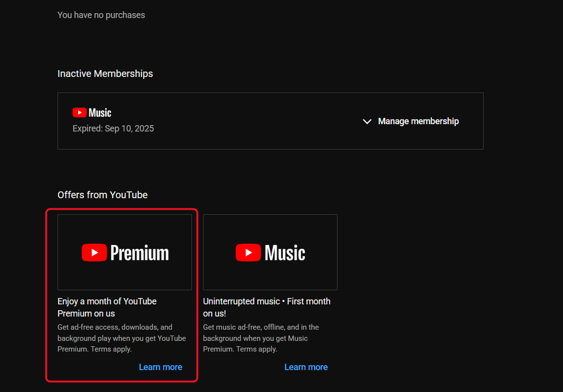
Task: Open the YouTube Music offer thumbnail
Action: click(270, 252)
